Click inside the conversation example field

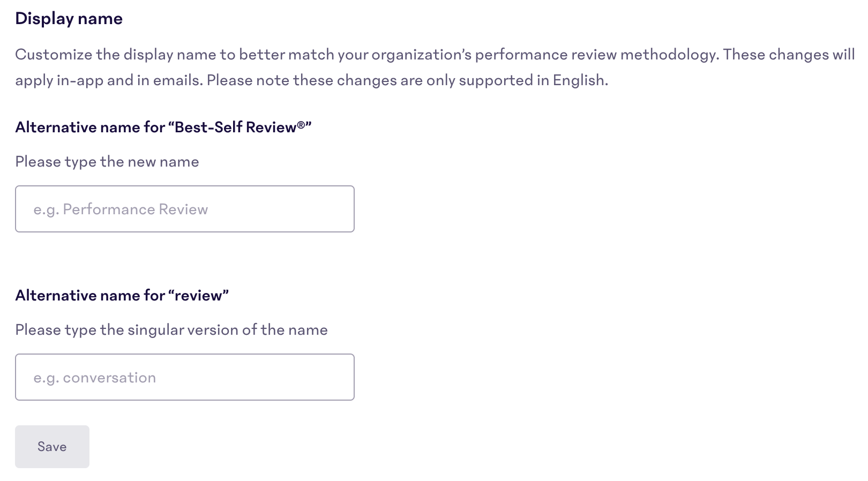pos(185,377)
